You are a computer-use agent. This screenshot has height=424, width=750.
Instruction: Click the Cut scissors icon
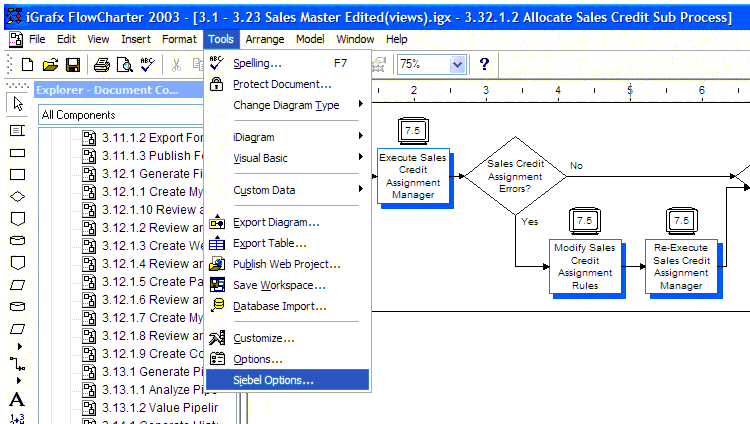coord(176,65)
